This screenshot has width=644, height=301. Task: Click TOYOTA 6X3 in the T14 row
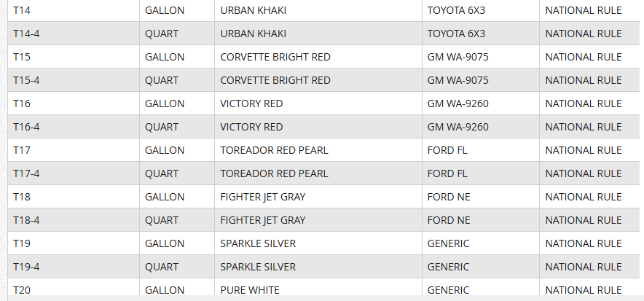pyautogui.click(x=456, y=10)
